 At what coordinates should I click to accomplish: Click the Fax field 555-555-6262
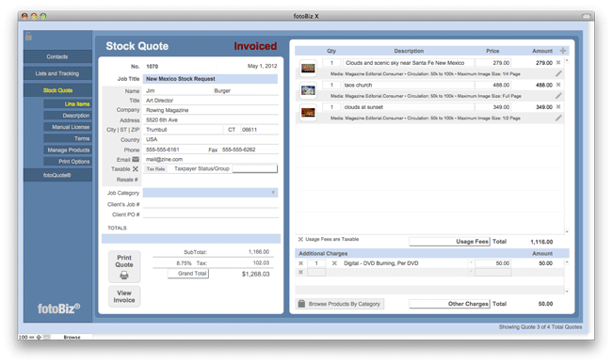pyautogui.click(x=249, y=150)
